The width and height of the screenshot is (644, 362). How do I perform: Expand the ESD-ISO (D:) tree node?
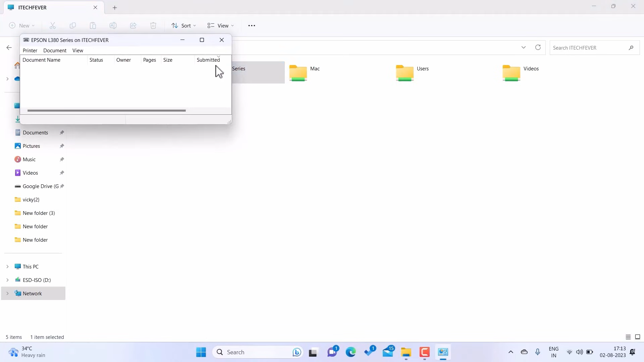pos(7,280)
